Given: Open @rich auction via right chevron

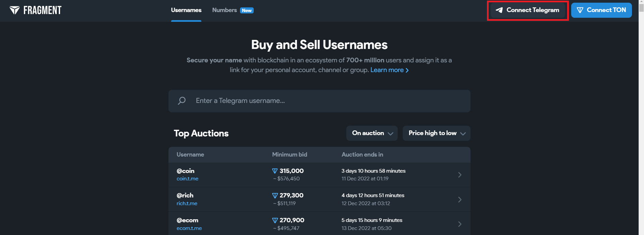Looking at the screenshot, I should [x=459, y=199].
